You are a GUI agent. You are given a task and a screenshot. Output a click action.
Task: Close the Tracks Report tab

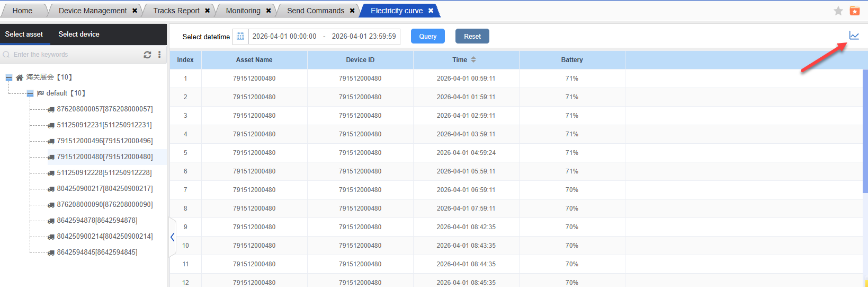pyautogui.click(x=207, y=11)
